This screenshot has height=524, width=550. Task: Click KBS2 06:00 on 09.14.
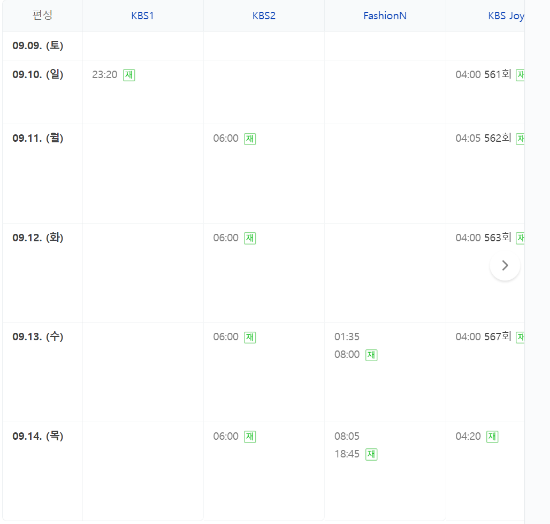pyautogui.click(x=226, y=436)
